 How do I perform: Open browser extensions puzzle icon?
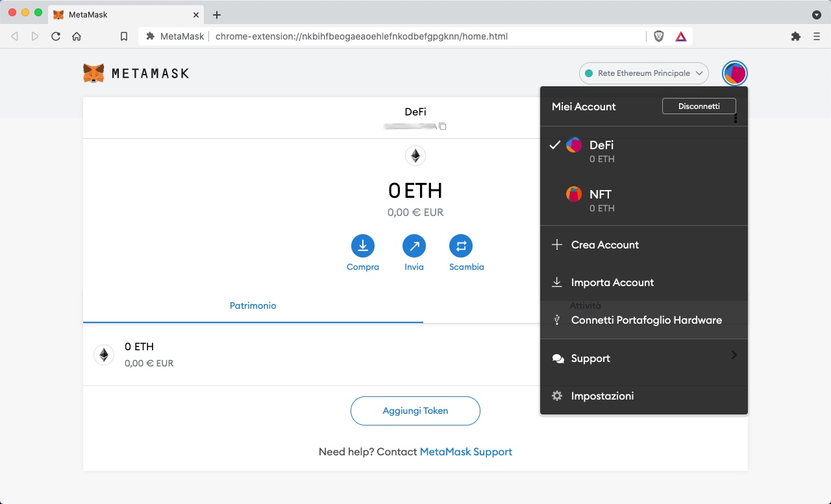click(795, 36)
